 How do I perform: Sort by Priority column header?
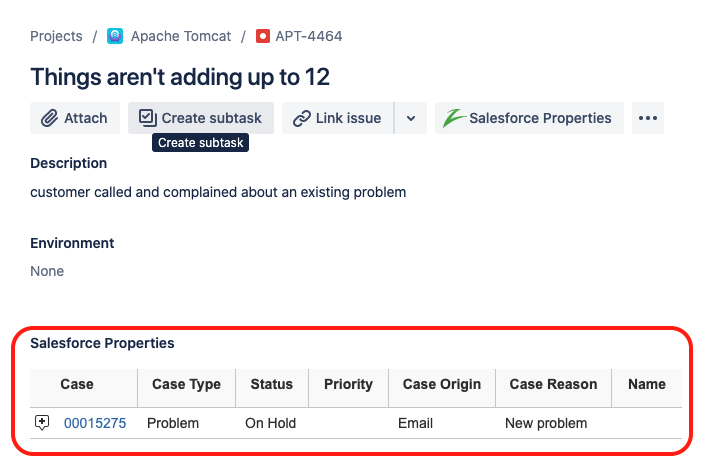coord(348,384)
